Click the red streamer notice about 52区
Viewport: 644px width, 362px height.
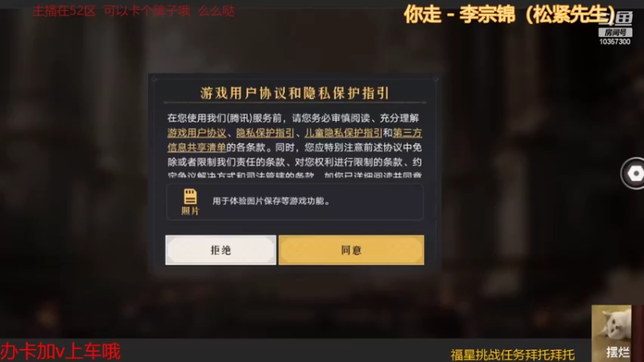click(134, 11)
